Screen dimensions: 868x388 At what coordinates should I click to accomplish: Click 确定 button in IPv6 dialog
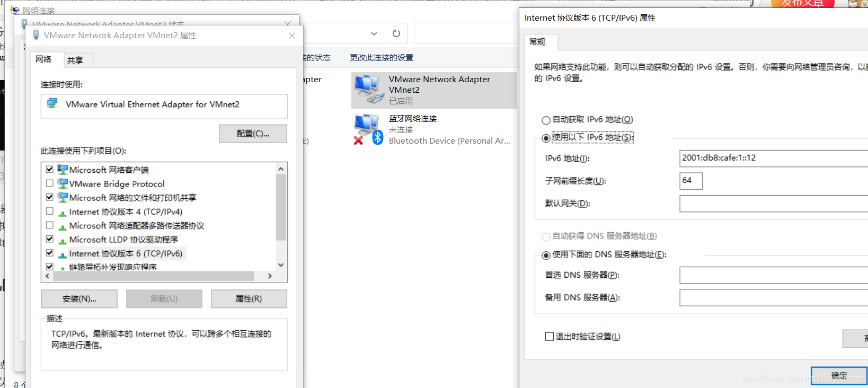(839, 376)
